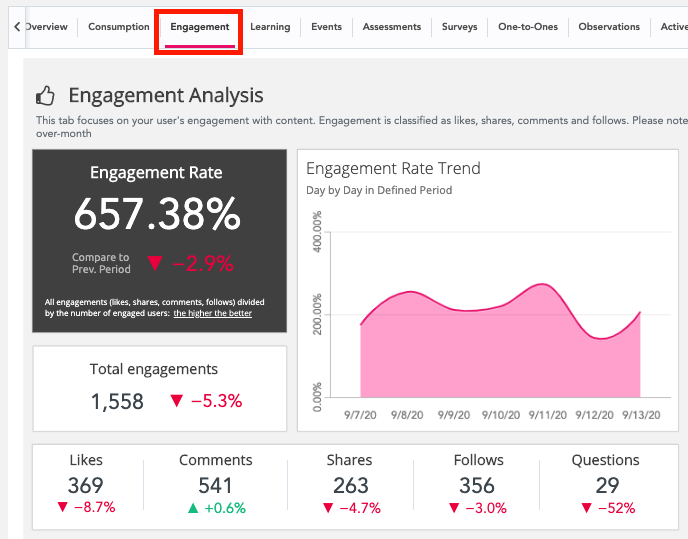Open the Events tab
This screenshot has width=688, height=539.
[326, 27]
